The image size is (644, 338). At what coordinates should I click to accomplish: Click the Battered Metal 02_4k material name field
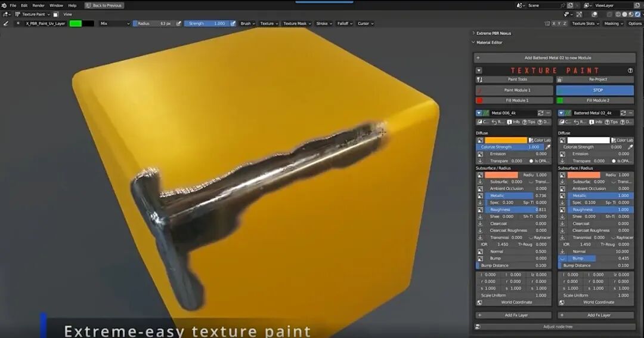(x=596, y=113)
